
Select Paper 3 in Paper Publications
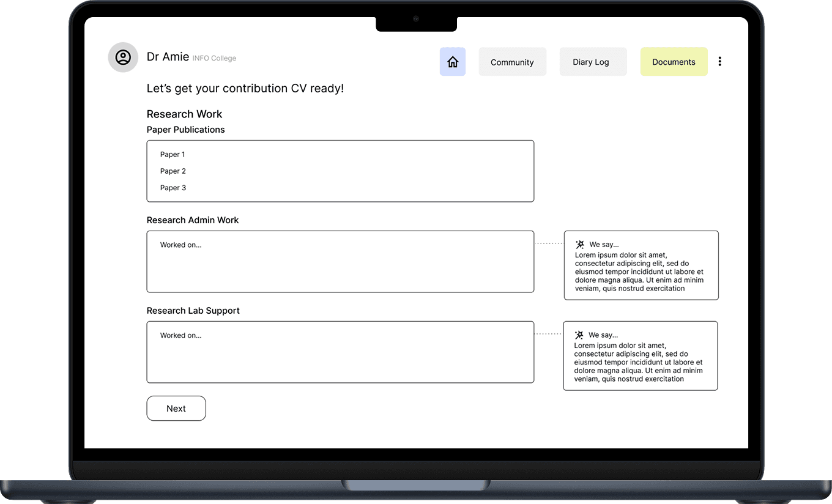[x=172, y=188]
